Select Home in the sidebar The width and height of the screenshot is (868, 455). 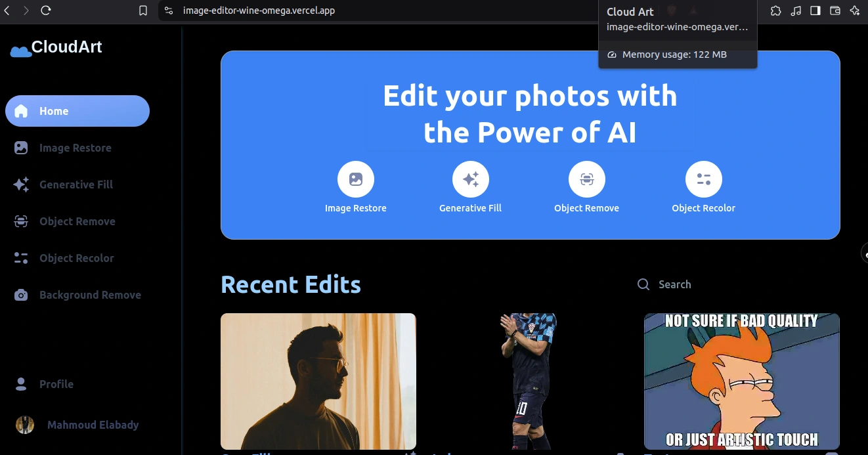point(77,111)
